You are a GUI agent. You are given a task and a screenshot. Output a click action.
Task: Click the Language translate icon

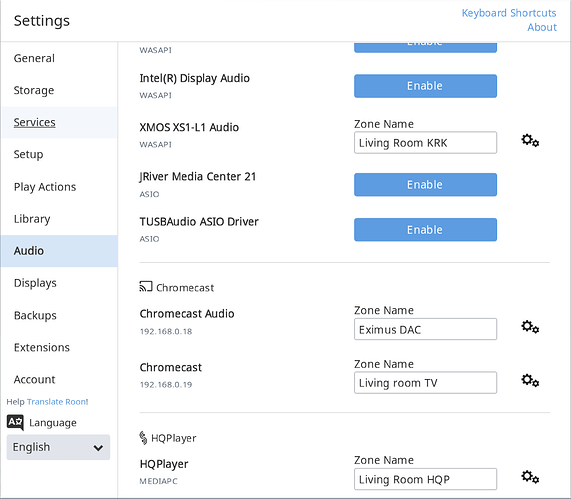point(15,423)
